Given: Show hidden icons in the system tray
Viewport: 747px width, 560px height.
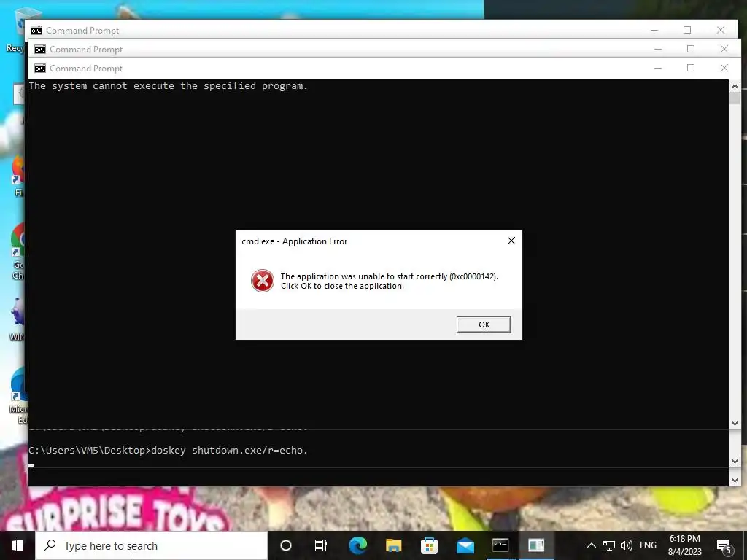Looking at the screenshot, I should [x=591, y=545].
